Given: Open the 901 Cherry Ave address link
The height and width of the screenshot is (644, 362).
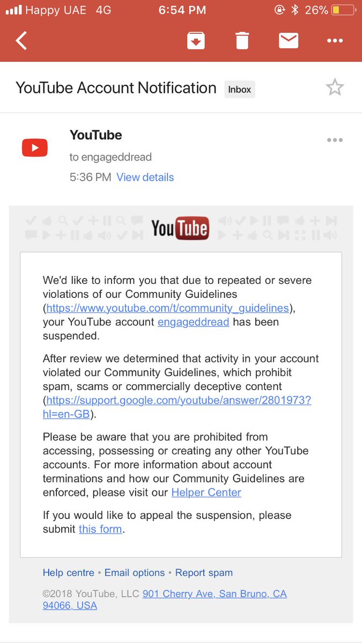Looking at the screenshot, I should pos(165,599).
